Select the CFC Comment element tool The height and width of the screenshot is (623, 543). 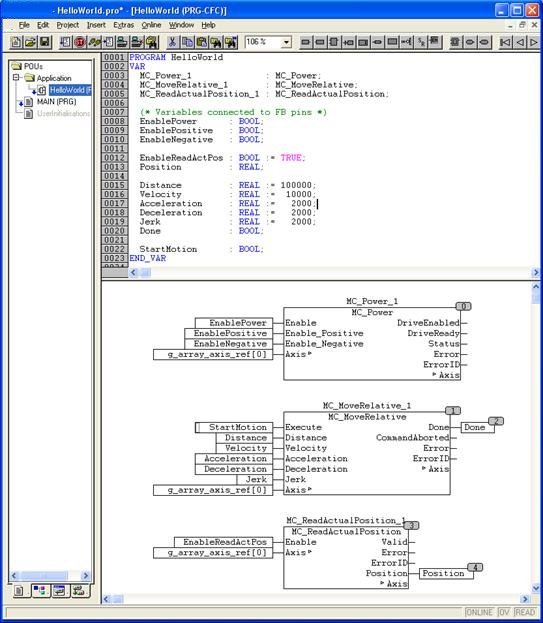tap(392, 42)
